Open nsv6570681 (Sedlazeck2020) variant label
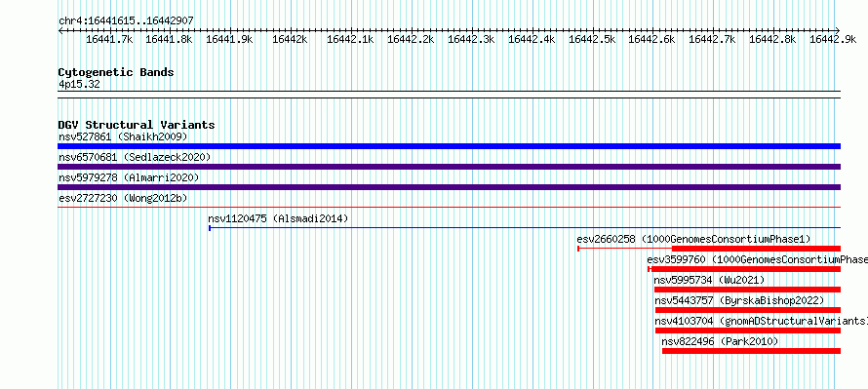 pyautogui.click(x=135, y=157)
